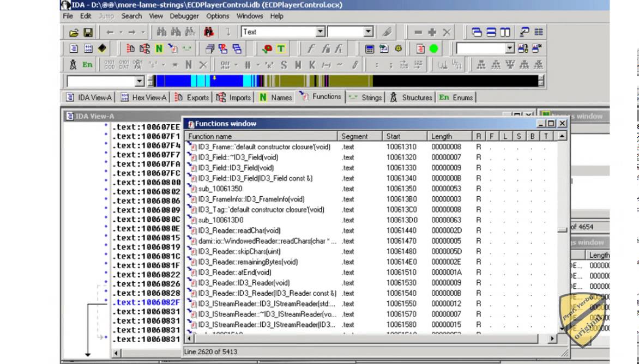Select ID3_Field::~ID3_Field(void) row
The height and width of the screenshot is (364, 639).
[371, 157]
